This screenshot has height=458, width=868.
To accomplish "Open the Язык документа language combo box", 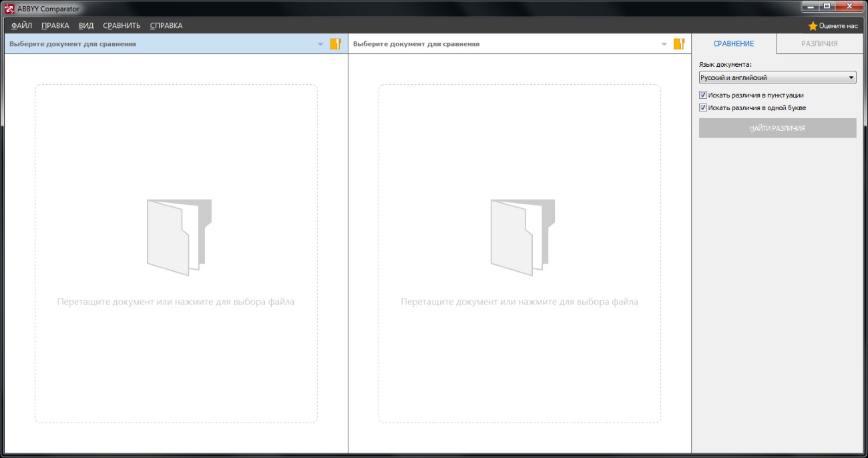I will click(x=777, y=77).
